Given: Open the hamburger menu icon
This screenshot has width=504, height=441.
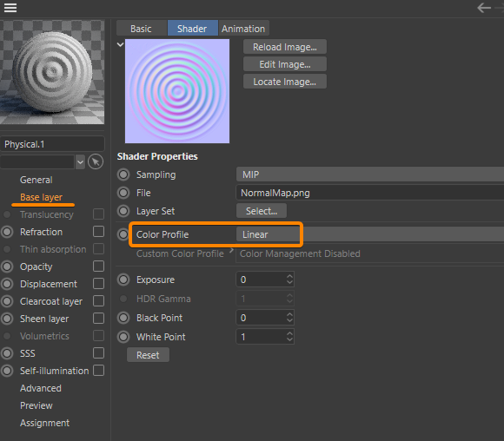Looking at the screenshot, I should click(10, 8).
